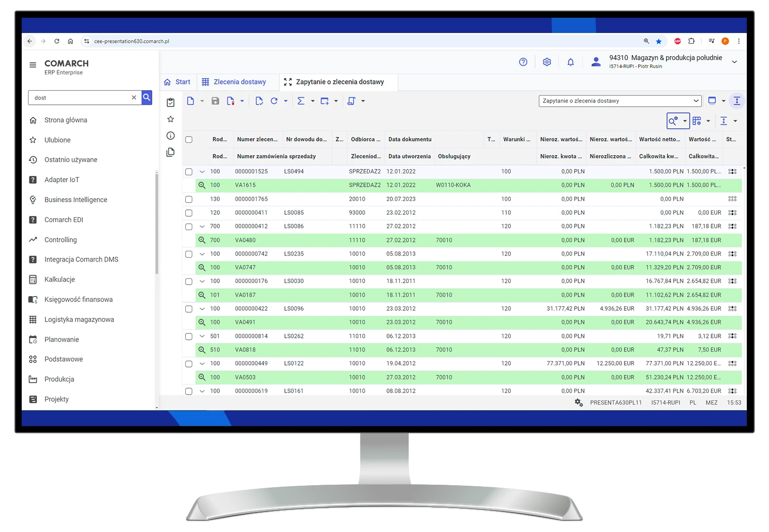Image resolution: width=769 pixels, height=532 pixels.
Task: Click the table grid settings icon
Action: pos(697,121)
